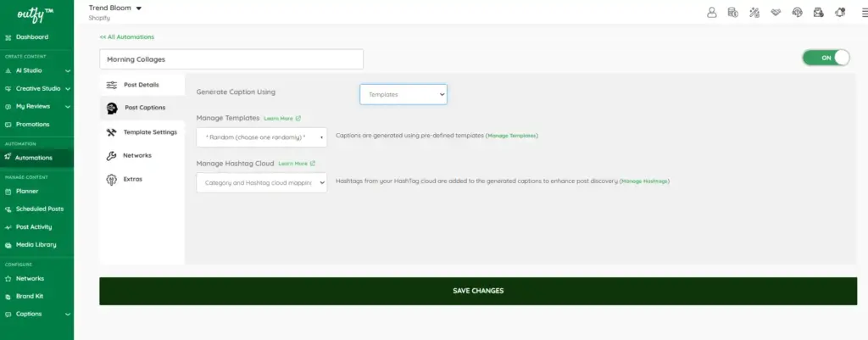
Task: Click the Morning Collages name field
Action: click(x=231, y=59)
